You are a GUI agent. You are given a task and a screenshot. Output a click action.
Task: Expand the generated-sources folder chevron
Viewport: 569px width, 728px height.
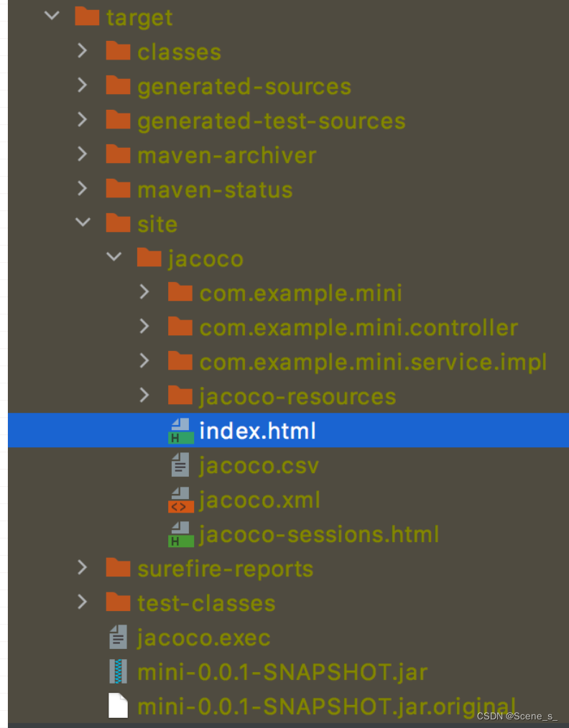(83, 85)
